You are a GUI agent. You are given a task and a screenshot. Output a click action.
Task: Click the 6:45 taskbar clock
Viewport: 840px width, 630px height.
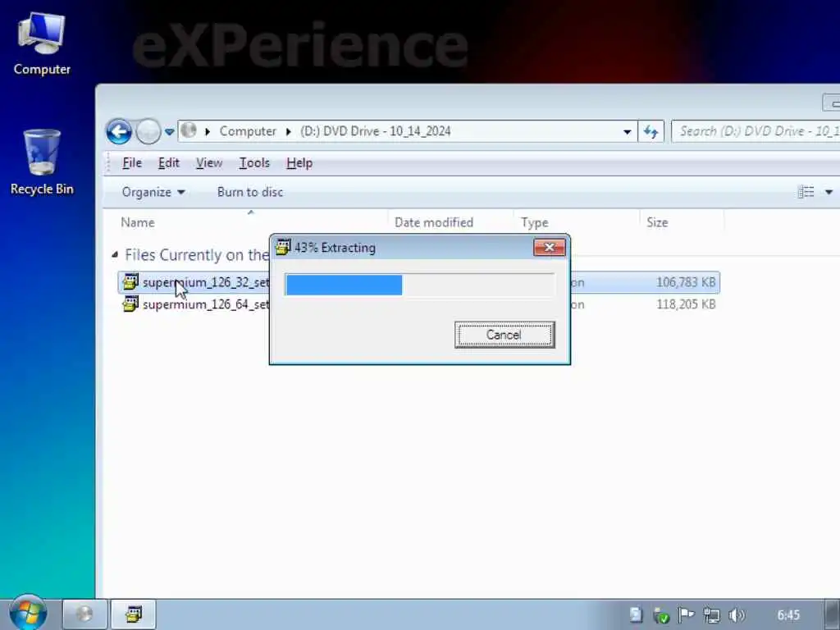click(788, 615)
